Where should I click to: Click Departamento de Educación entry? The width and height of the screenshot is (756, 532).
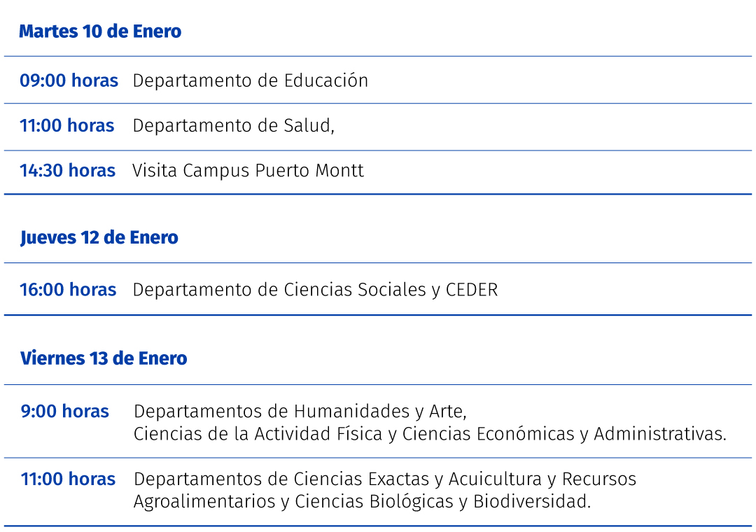coord(250,80)
